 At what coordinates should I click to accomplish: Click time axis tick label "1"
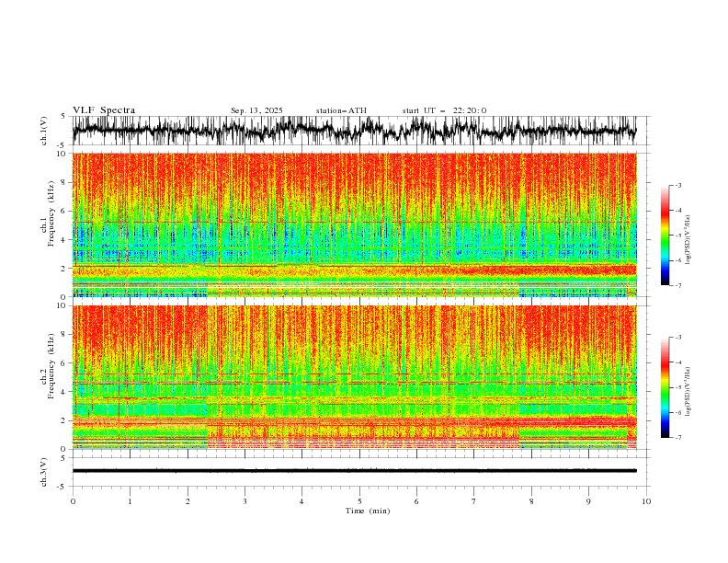click(130, 501)
